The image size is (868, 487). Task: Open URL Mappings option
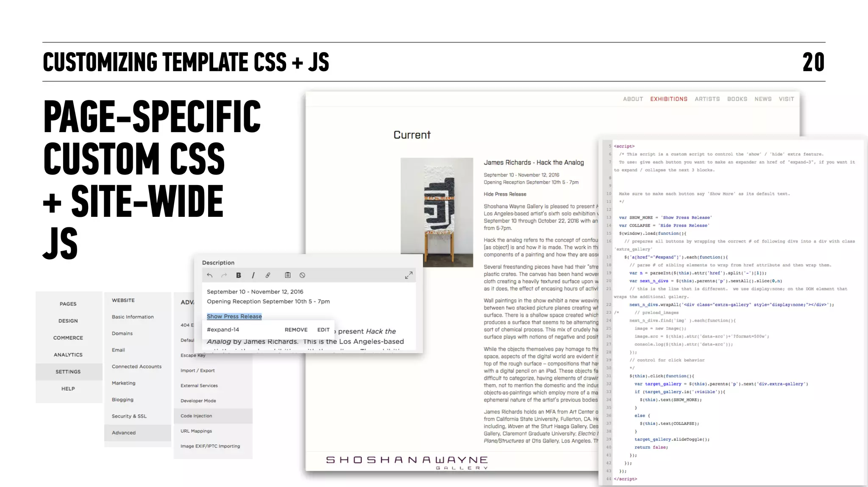tap(196, 431)
